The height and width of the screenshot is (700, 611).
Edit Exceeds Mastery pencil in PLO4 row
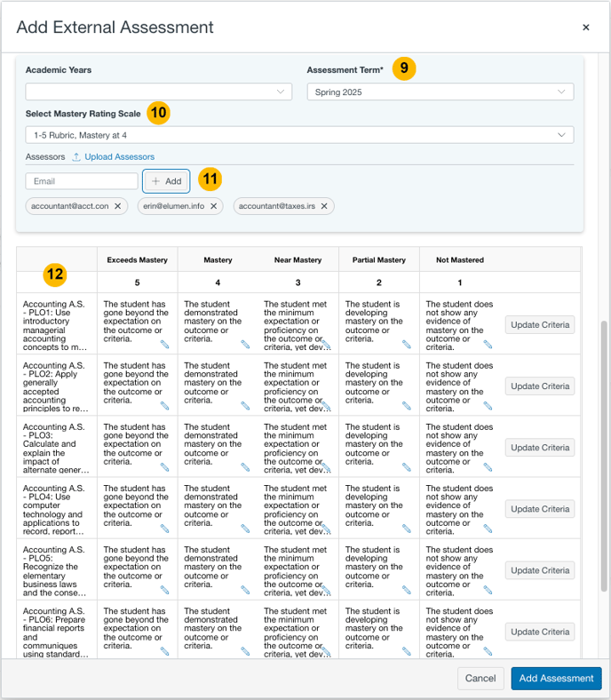pos(164,529)
